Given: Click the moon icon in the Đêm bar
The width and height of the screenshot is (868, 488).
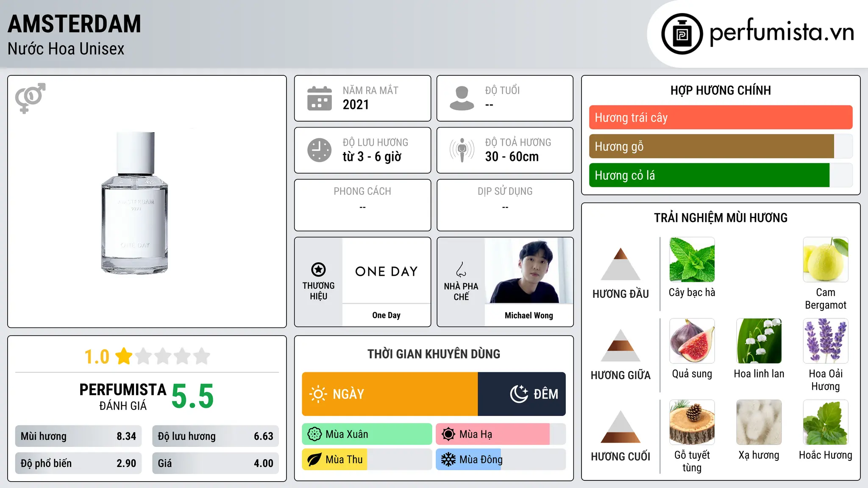Looking at the screenshot, I should (x=519, y=394).
